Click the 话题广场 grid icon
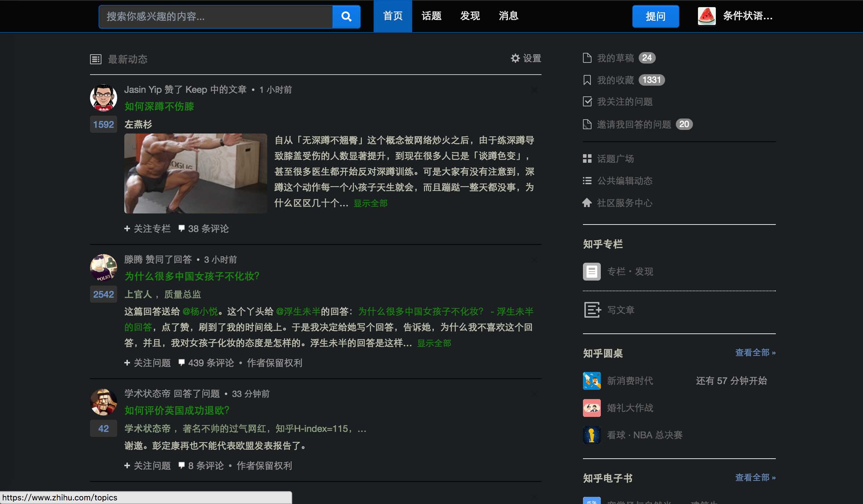Image resolution: width=863 pixels, height=504 pixels. click(587, 158)
